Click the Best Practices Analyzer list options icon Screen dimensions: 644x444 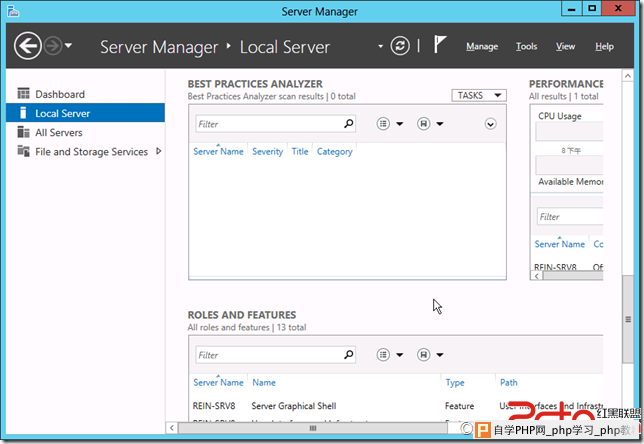pyautogui.click(x=383, y=124)
